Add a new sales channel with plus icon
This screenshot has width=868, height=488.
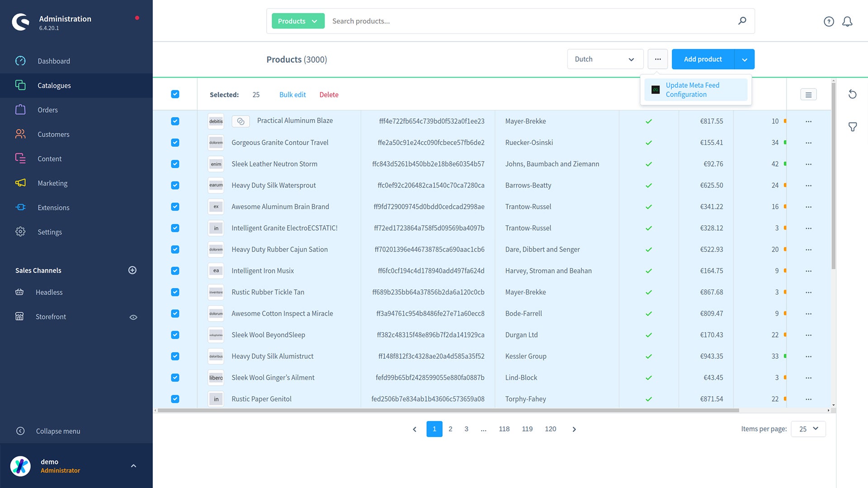coord(132,270)
